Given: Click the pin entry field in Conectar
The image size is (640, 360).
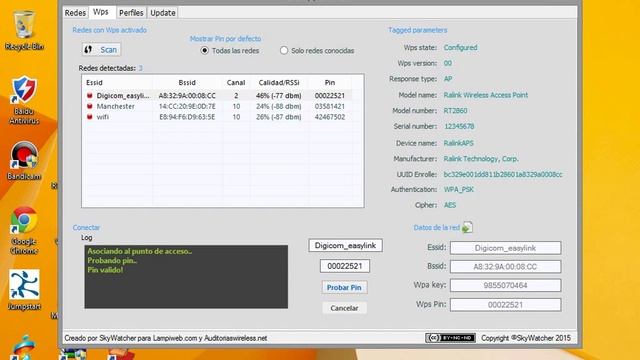Looking at the screenshot, I should [345, 266].
